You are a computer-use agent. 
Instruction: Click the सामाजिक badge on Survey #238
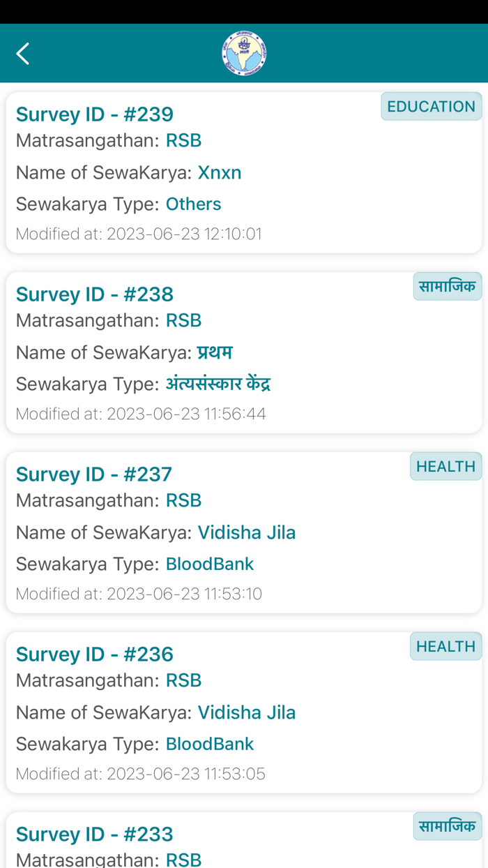pyautogui.click(x=447, y=286)
